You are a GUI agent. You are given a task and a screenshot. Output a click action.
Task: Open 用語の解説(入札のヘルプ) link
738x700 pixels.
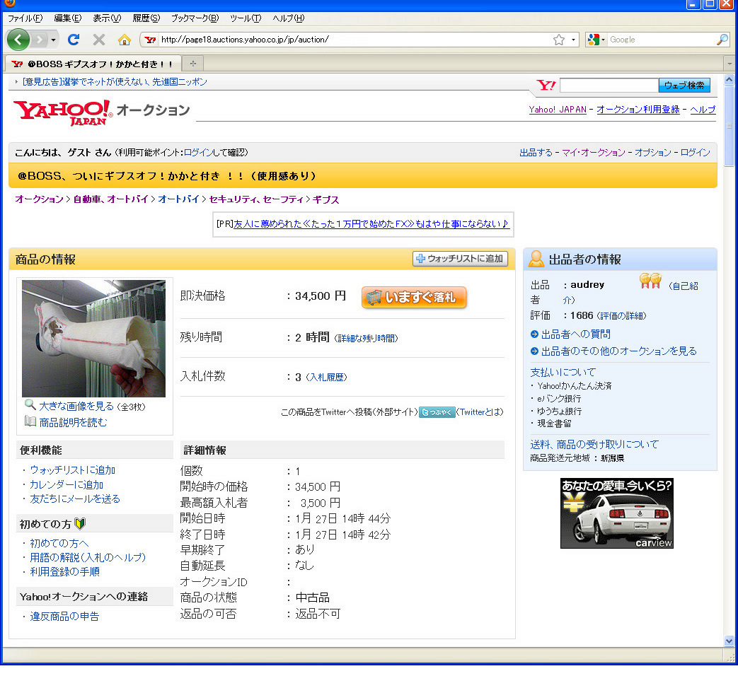coord(88,557)
